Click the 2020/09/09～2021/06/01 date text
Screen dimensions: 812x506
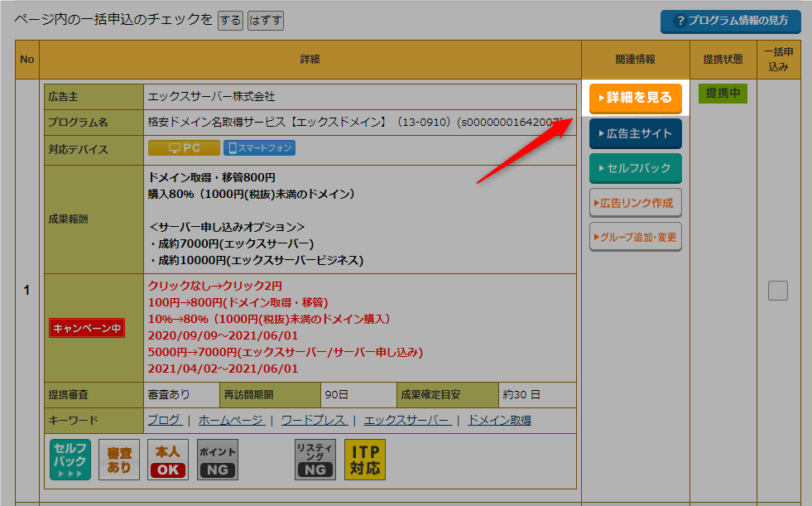click(x=223, y=335)
